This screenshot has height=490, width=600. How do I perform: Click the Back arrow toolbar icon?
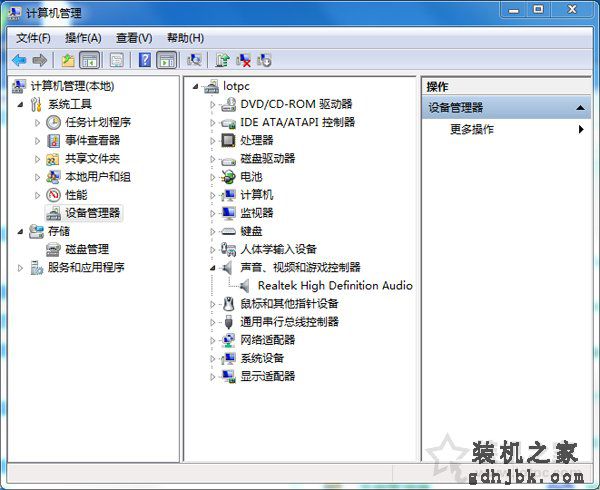(19, 60)
